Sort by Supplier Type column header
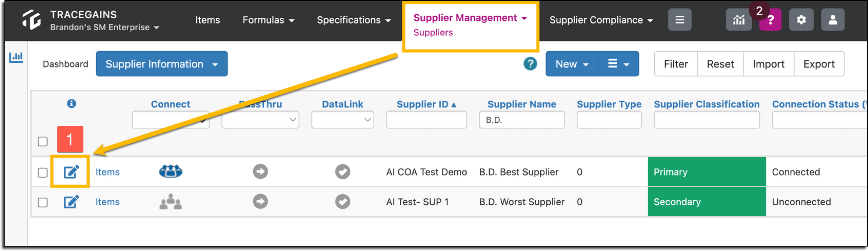This screenshot has width=868, height=251. click(x=609, y=104)
